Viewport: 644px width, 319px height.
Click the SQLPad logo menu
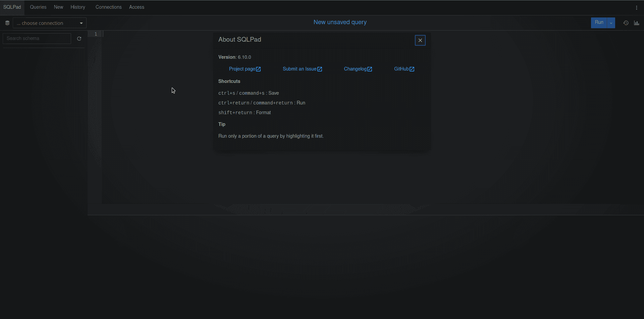(x=12, y=7)
